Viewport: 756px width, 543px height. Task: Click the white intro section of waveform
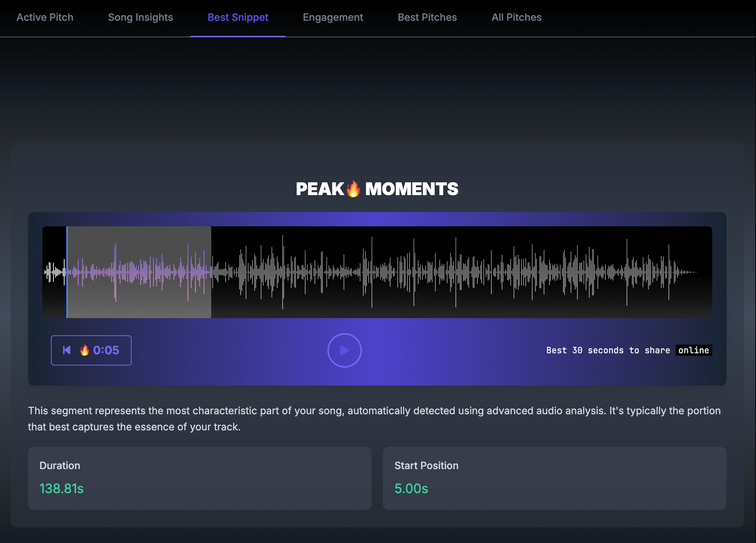pyautogui.click(x=55, y=272)
